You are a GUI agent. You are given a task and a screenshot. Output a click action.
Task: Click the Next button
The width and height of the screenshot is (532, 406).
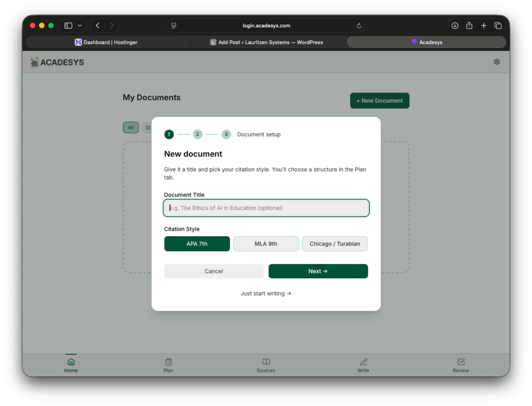tap(318, 271)
